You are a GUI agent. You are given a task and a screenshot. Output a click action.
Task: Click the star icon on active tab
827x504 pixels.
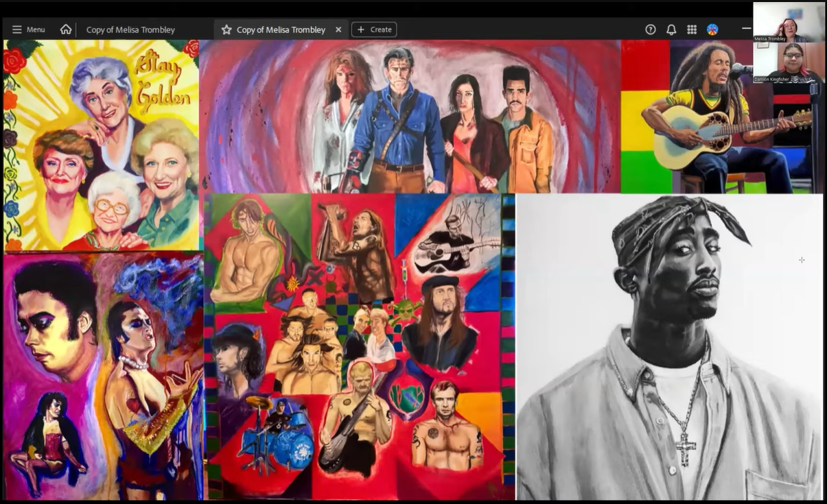(226, 29)
